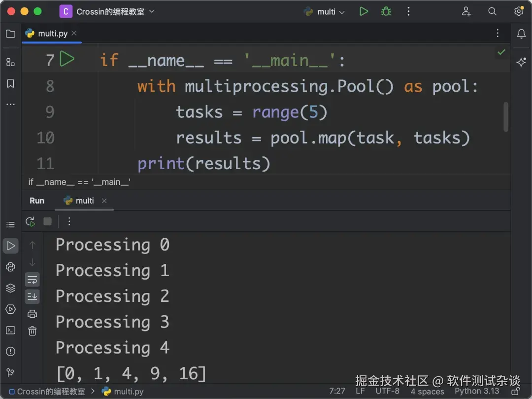Click the Python 3.13 interpreter in status bar

(477, 391)
